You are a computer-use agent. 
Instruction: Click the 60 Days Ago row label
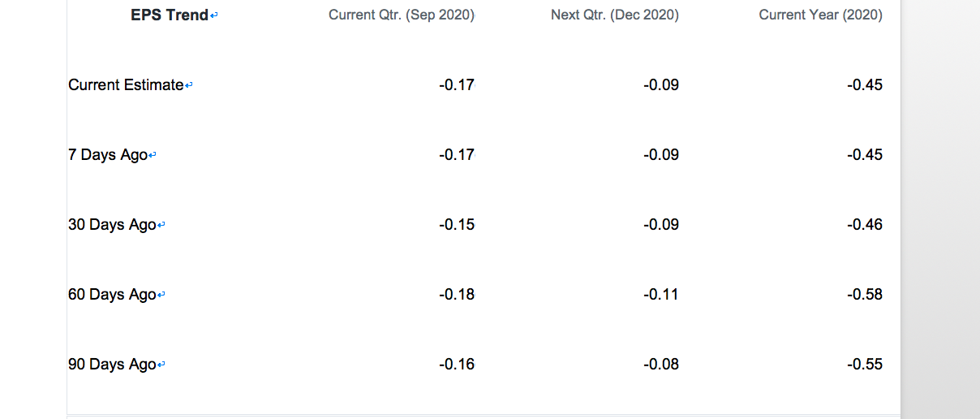[x=112, y=295]
